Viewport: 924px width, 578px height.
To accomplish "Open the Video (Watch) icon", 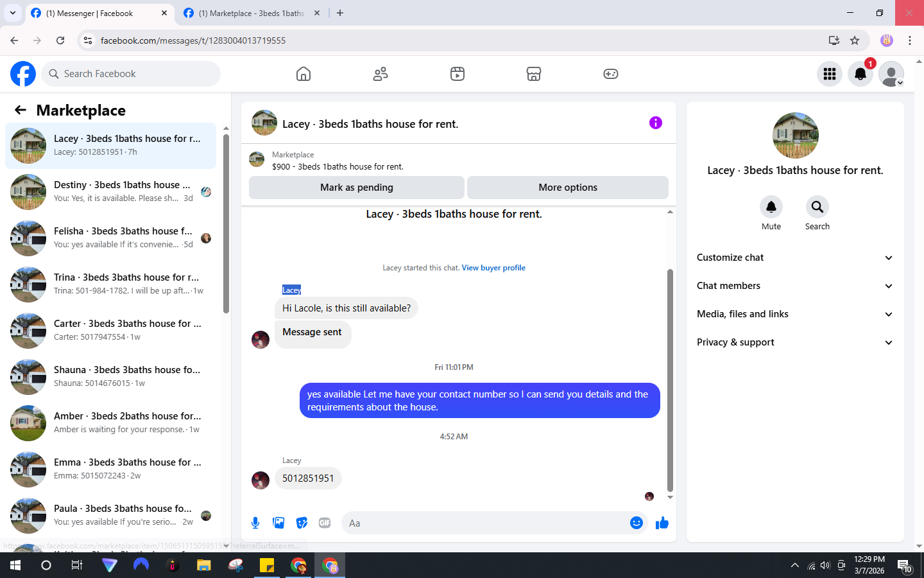I will pyautogui.click(x=458, y=74).
